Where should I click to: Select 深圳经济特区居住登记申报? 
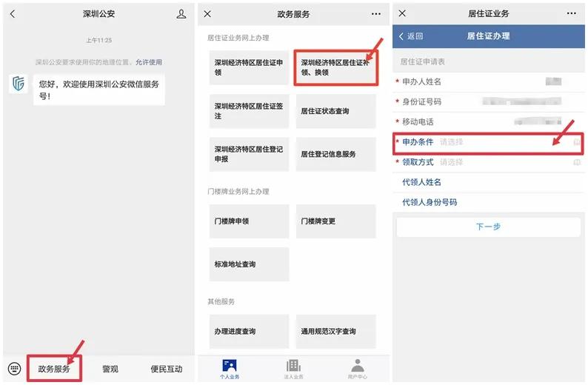point(249,154)
